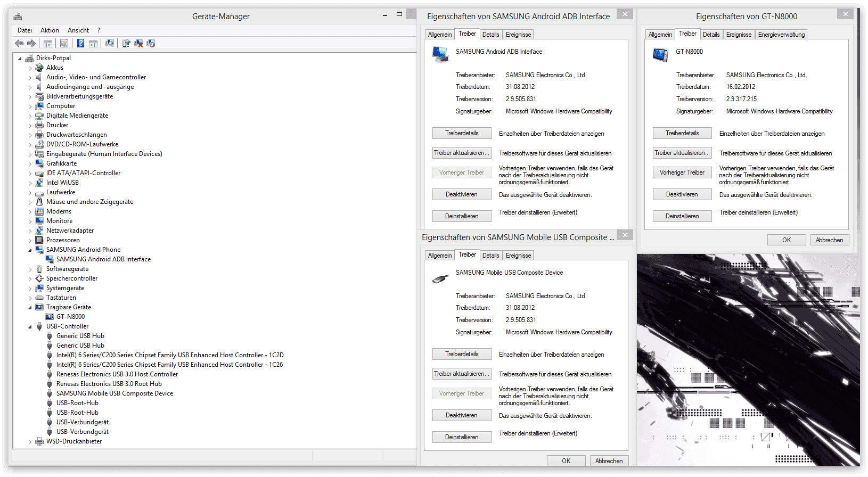Image resolution: width=868 pixels, height=477 pixels.
Task: Click the Netzwerkadapter icon in tree
Action: [x=39, y=231]
